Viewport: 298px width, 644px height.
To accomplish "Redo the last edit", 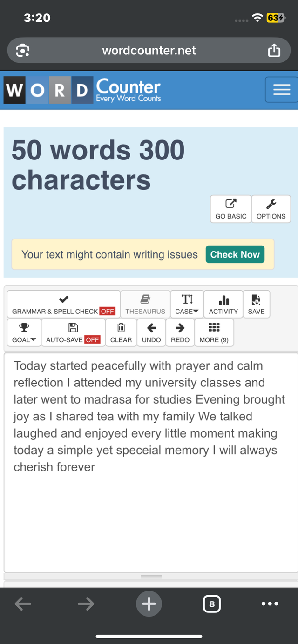I will [180, 332].
